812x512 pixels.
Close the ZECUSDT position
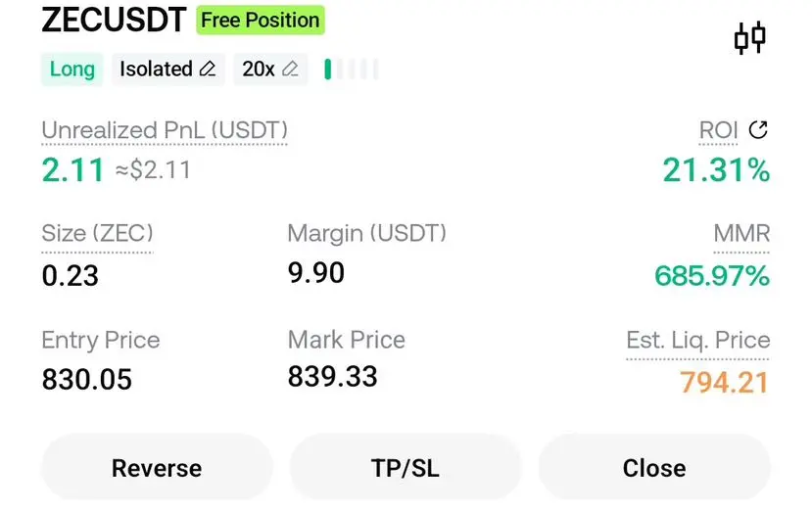click(x=654, y=468)
